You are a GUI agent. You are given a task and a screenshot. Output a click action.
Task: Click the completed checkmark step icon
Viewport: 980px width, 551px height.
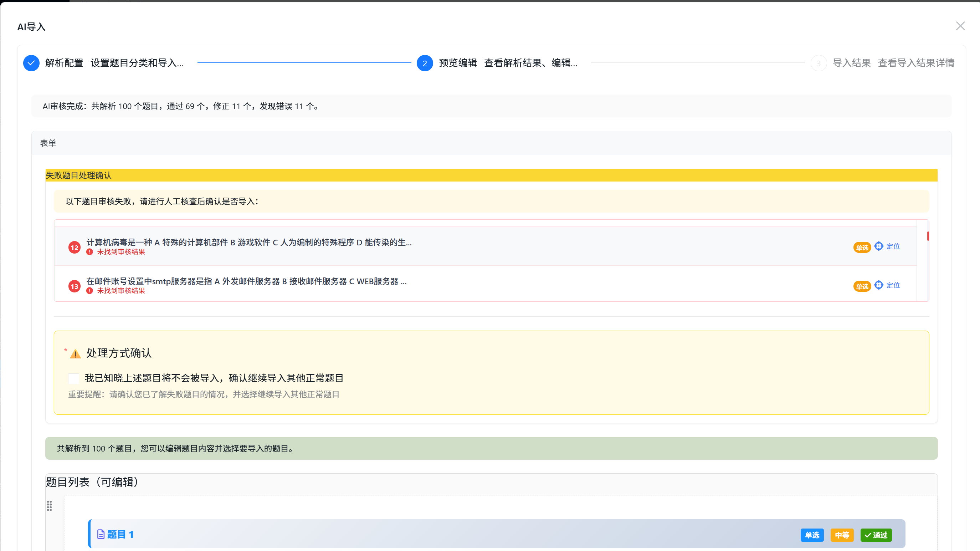[31, 63]
